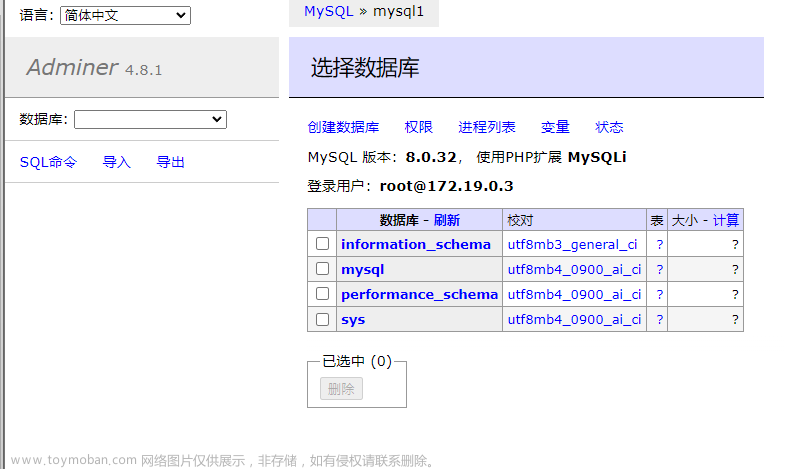Screen dimensions: 802x469
Task: Open the information_schema database
Action: pyautogui.click(x=416, y=244)
